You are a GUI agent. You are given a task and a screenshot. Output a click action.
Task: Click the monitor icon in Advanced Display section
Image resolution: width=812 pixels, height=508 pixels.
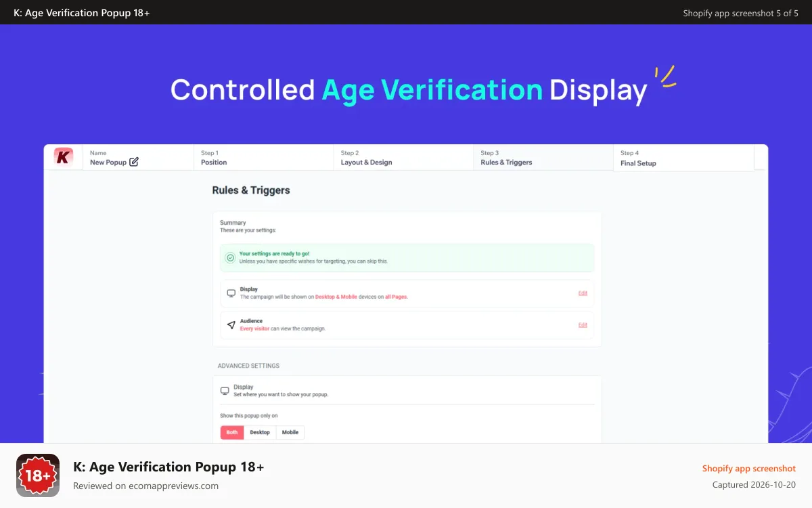pyautogui.click(x=225, y=391)
